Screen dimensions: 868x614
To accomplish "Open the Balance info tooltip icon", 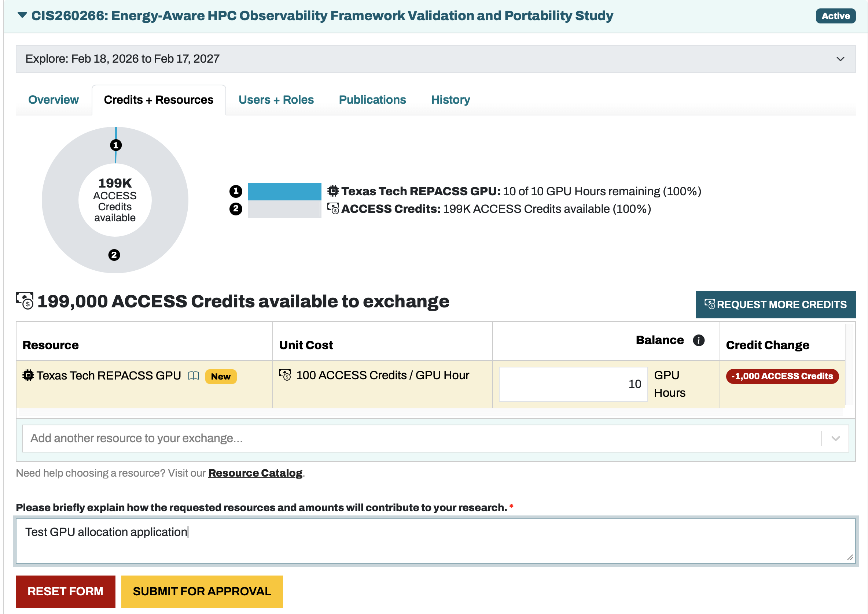I will pyautogui.click(x=699, y=340).
